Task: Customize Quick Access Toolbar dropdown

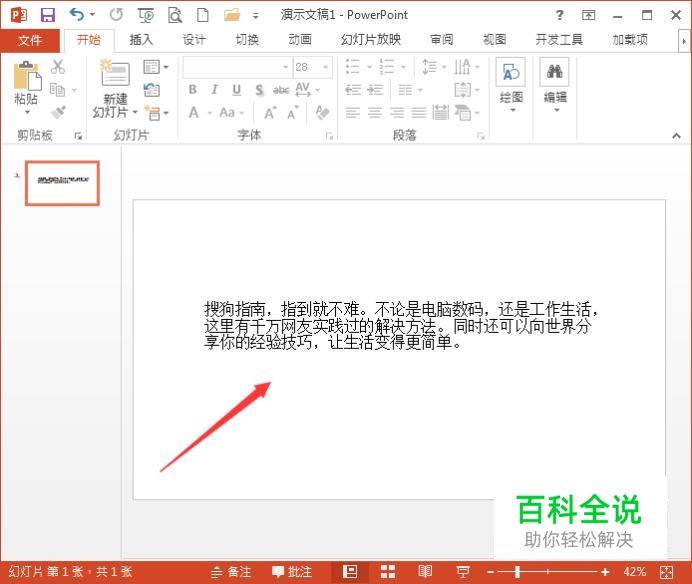Action: point(256,16)
